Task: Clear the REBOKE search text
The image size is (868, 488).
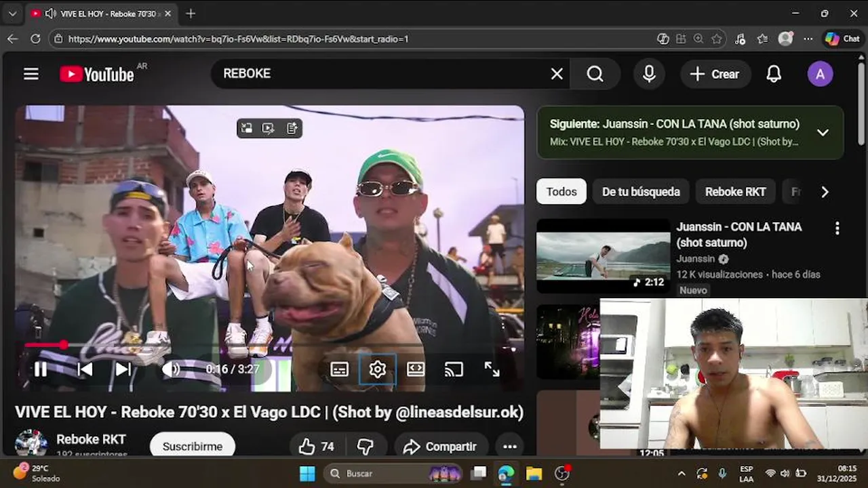Action: click(x=557, y=74)
